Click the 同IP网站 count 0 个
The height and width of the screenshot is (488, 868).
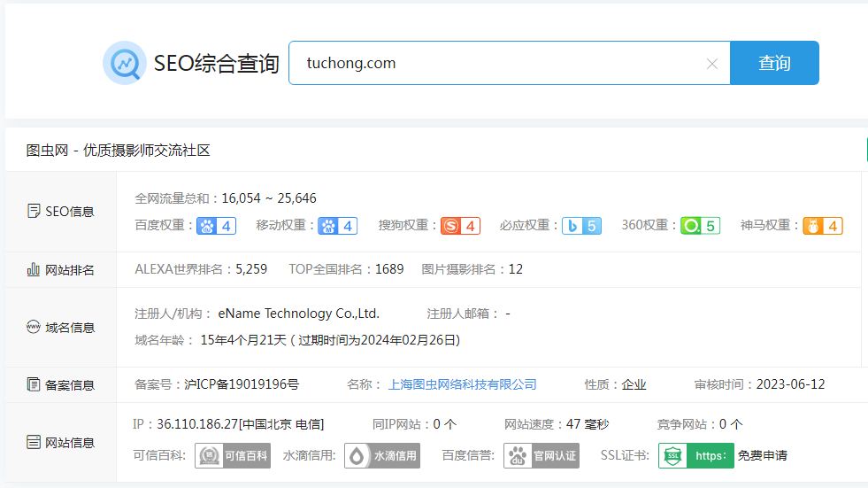point(444,424)
